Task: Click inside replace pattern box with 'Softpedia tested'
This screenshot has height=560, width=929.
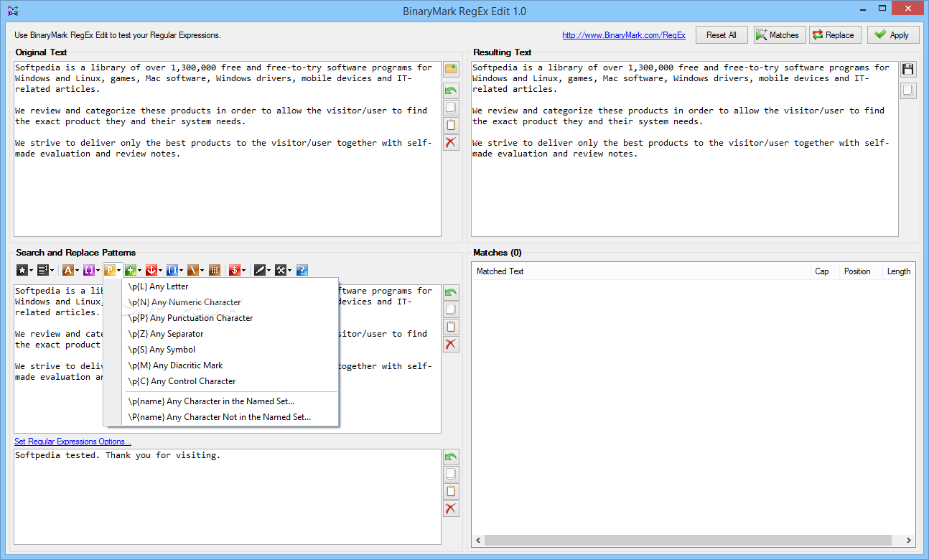Action: 228,497
